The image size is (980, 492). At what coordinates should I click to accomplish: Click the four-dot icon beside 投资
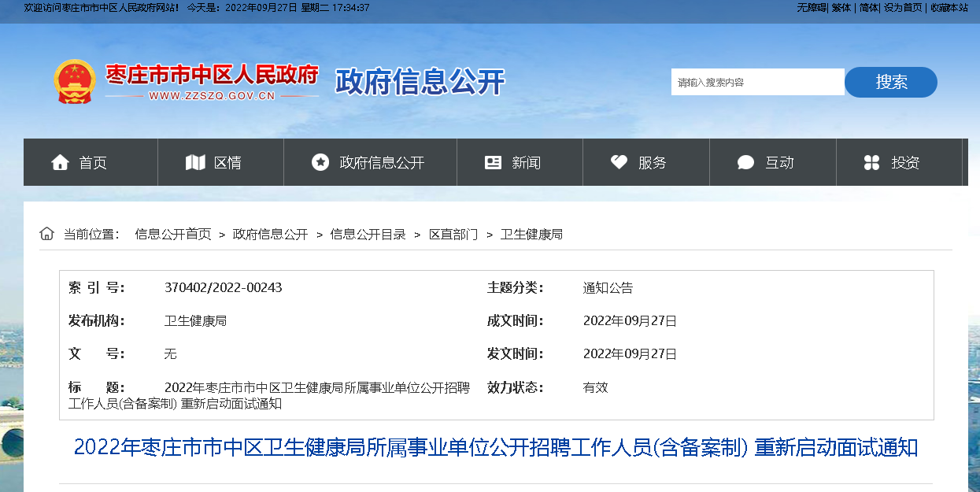coord(871,162)
